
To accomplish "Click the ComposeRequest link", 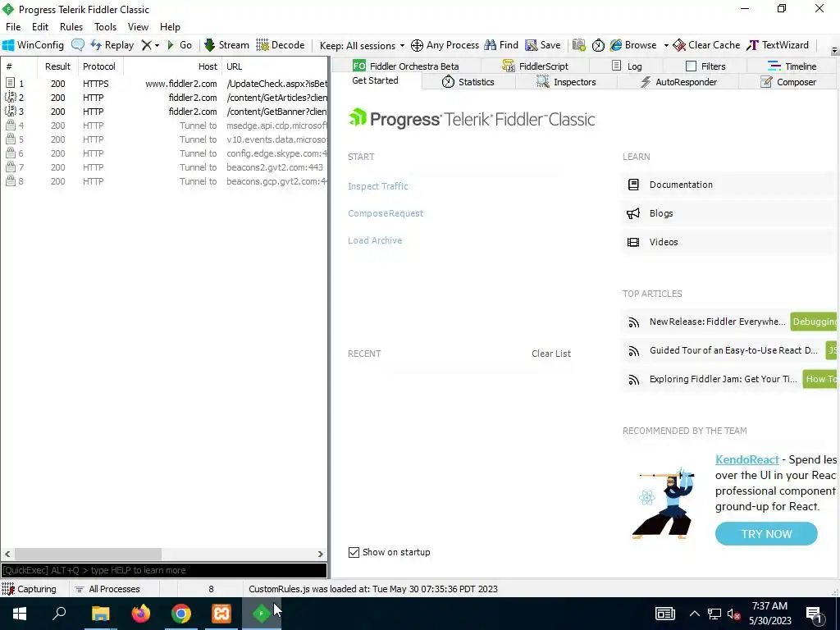I will tap(386, 213).
